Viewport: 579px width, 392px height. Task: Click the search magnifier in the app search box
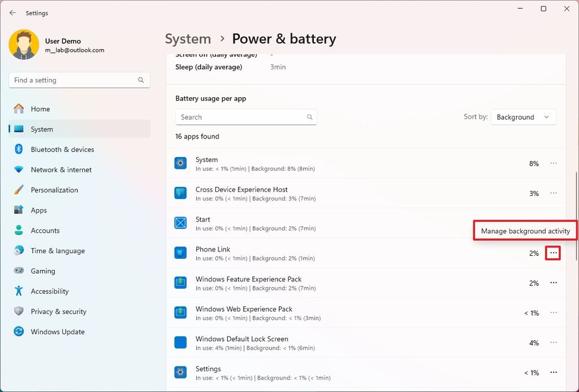coord(309,117)
